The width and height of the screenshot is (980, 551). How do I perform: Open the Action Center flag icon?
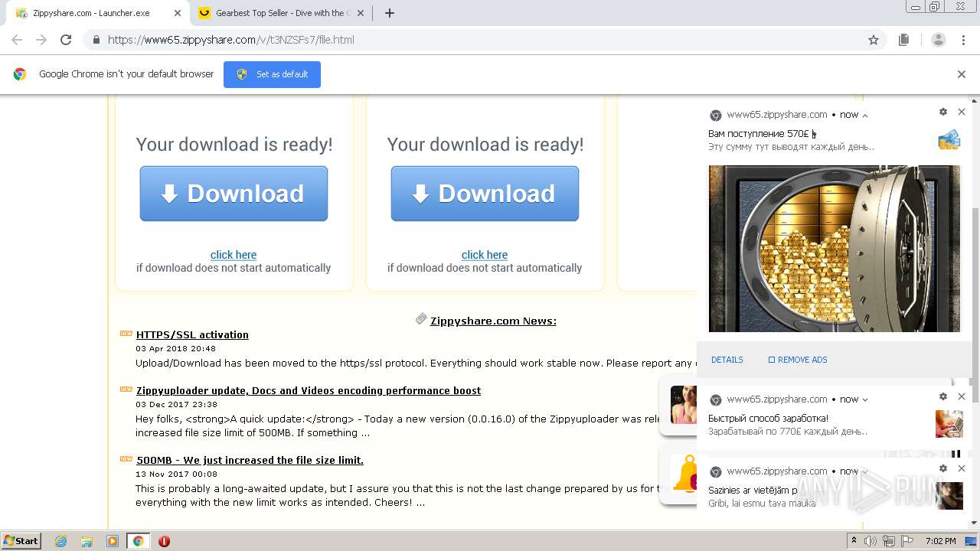pos(907,541)
